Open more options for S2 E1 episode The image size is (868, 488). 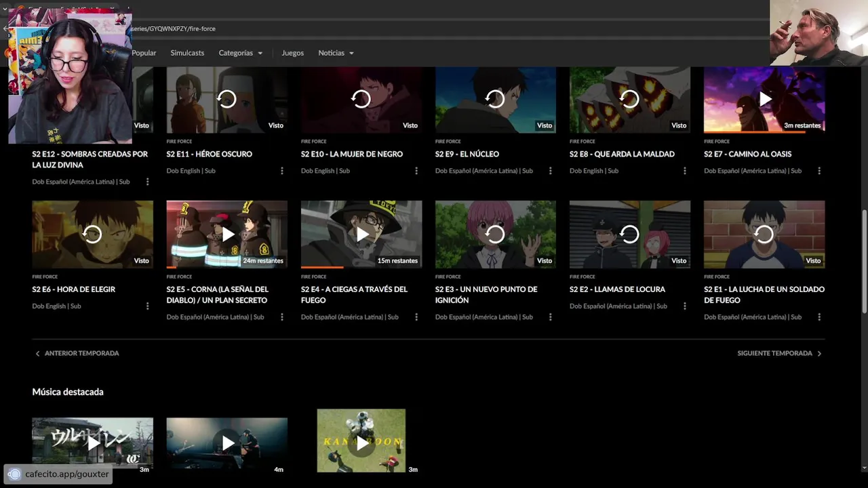819,317
